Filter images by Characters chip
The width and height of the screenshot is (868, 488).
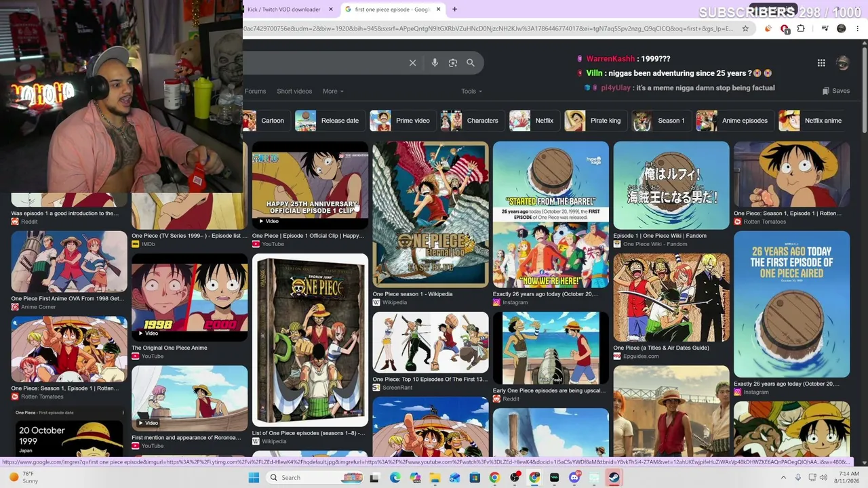[x=471, y=121]
